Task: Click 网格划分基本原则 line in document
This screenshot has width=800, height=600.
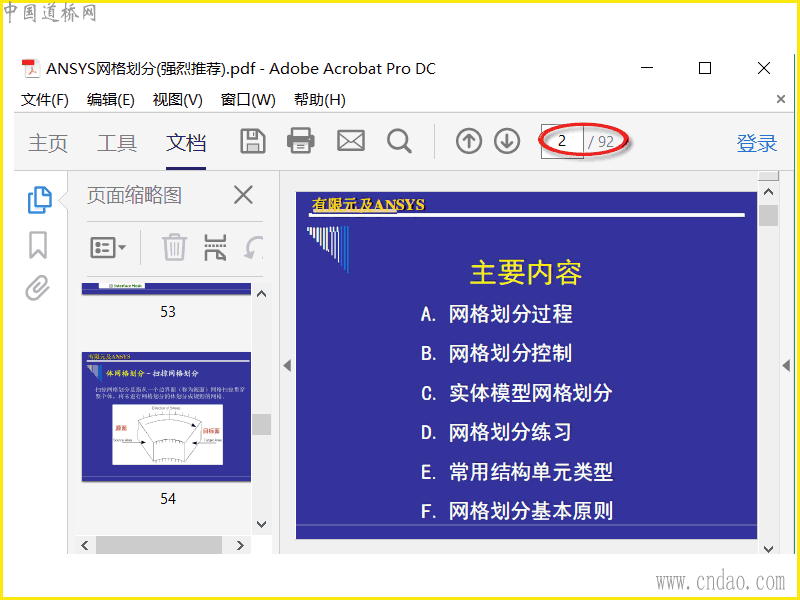Action: (531, 511)
